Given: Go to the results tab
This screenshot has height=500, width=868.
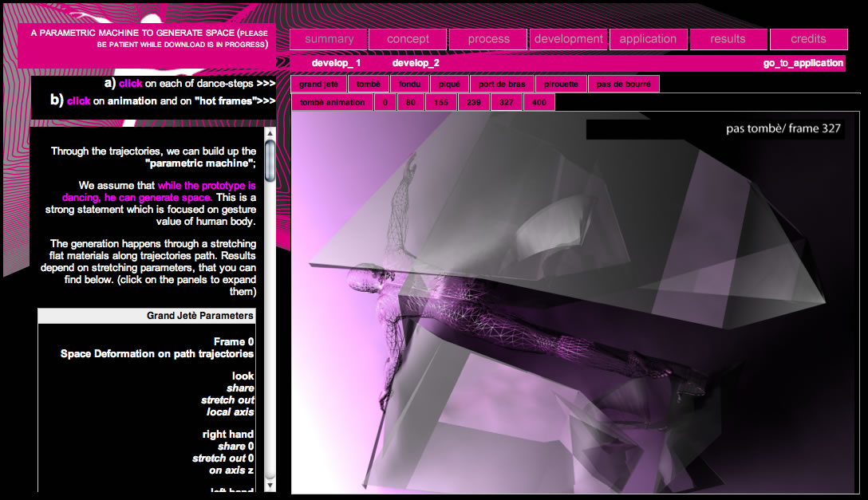Looking at the screenshot, I should click(728, 39).
